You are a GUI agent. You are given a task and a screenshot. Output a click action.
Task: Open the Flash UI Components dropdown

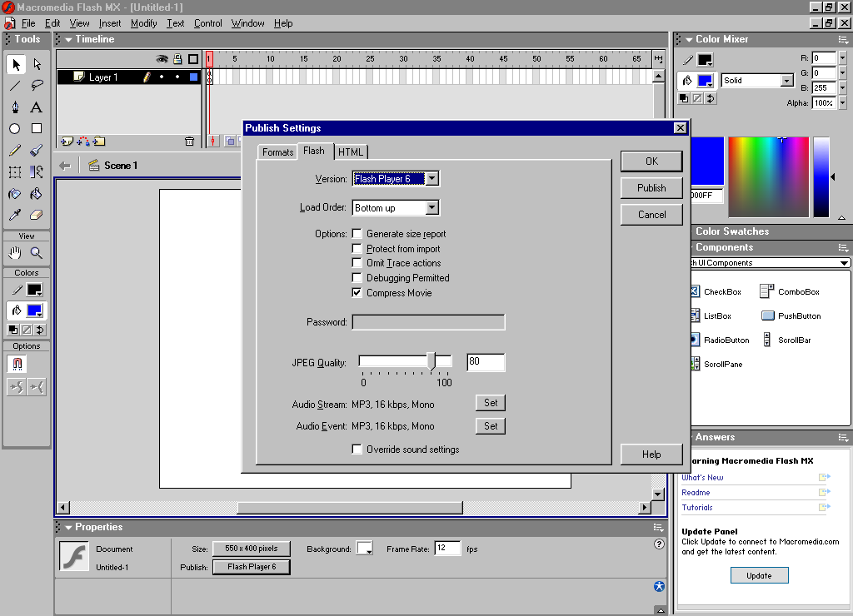coord(844,263)
